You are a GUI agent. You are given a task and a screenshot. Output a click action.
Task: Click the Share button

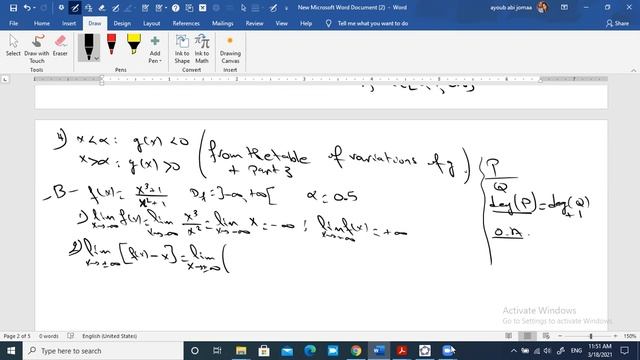(x=617, y=24)
